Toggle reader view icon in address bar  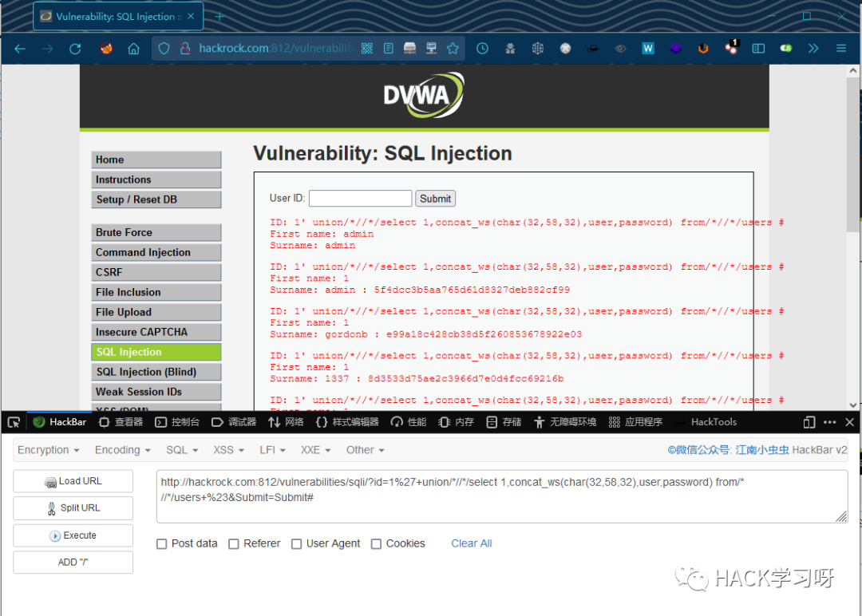pos(389,49)
